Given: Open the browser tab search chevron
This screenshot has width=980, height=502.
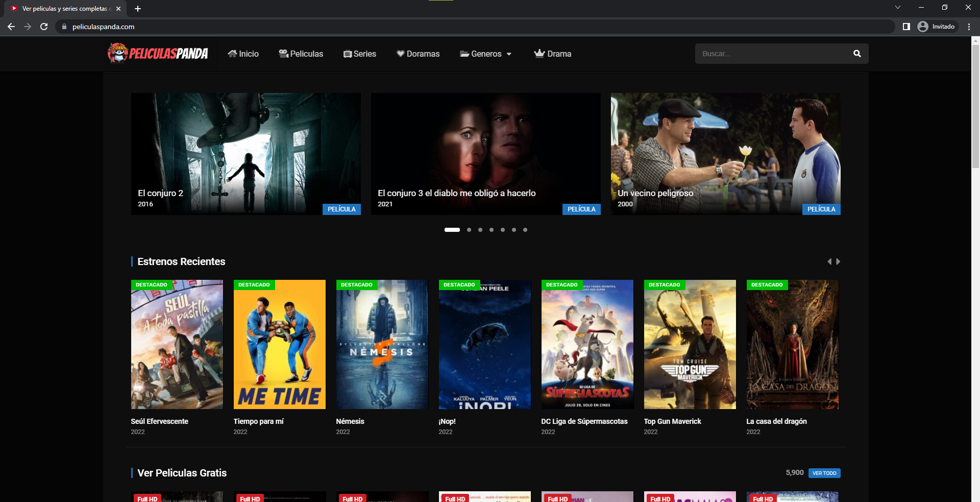Looking at the screenshot, I should (898, 8).
